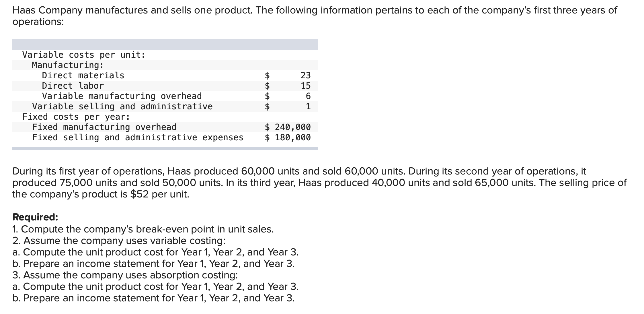Click the "Direct labor" row label
The width and height of the screenshot is (644, 314).
pos(73,86)
